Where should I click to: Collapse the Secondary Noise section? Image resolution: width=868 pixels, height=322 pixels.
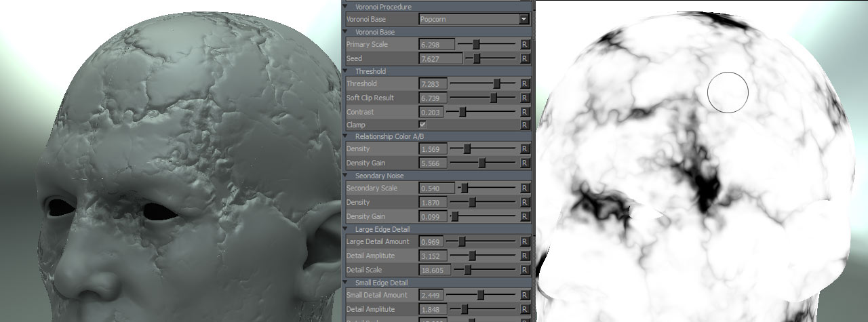[x=350, y=176]
